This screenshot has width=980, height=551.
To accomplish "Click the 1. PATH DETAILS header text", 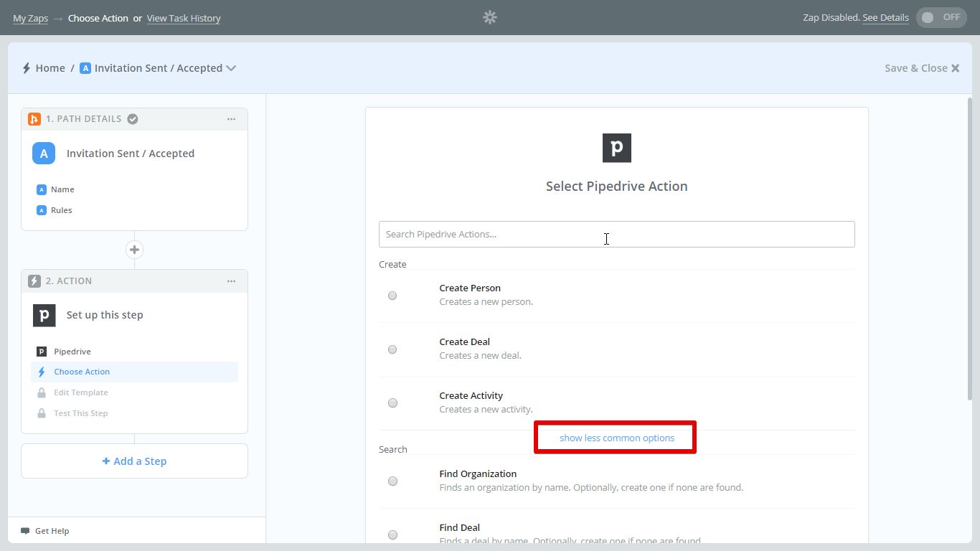I will [84, 119].
